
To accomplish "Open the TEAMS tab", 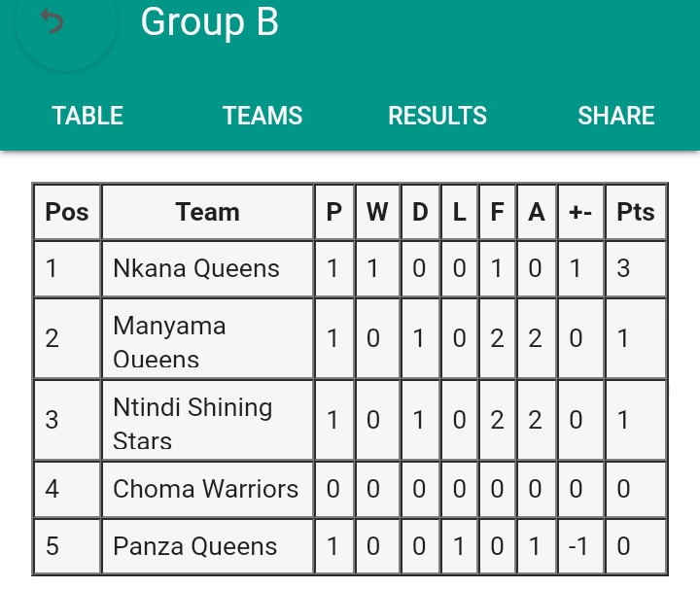I will [x=262, y=116].
